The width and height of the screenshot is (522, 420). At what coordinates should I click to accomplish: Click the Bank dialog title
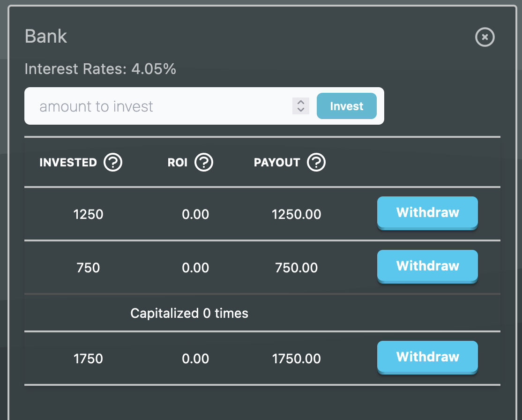[x=46, y=37]
